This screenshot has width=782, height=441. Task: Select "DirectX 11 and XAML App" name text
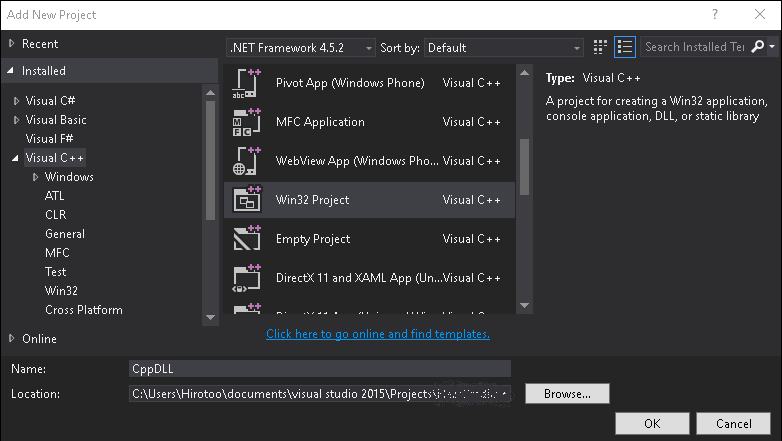pyautogui.click(x=358, y=278)
